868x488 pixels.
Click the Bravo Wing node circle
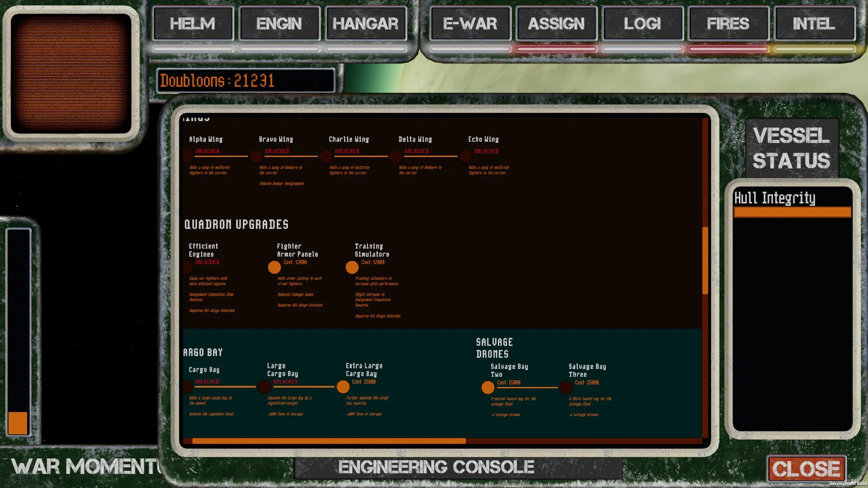(x=257, y=156)
